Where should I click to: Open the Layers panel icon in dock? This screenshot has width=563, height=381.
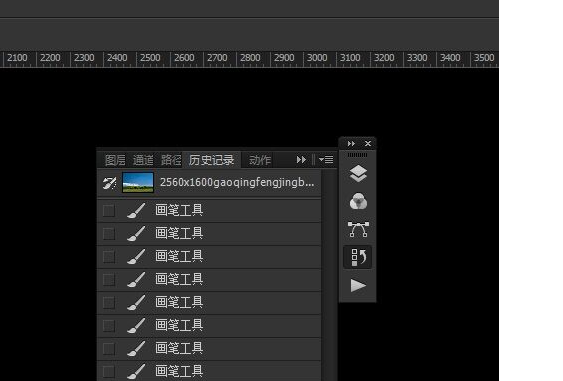click(x=358, y=174)
